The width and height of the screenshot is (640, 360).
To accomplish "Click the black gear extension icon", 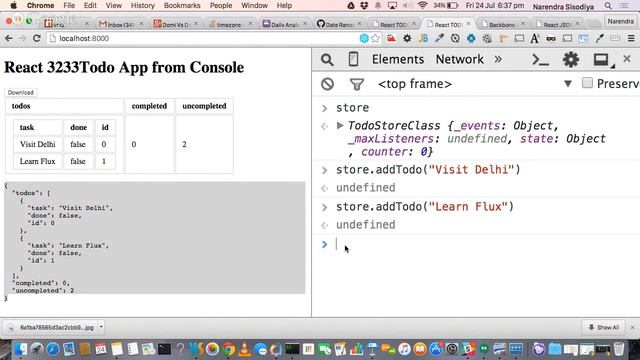I will click(x=407, y=38).
